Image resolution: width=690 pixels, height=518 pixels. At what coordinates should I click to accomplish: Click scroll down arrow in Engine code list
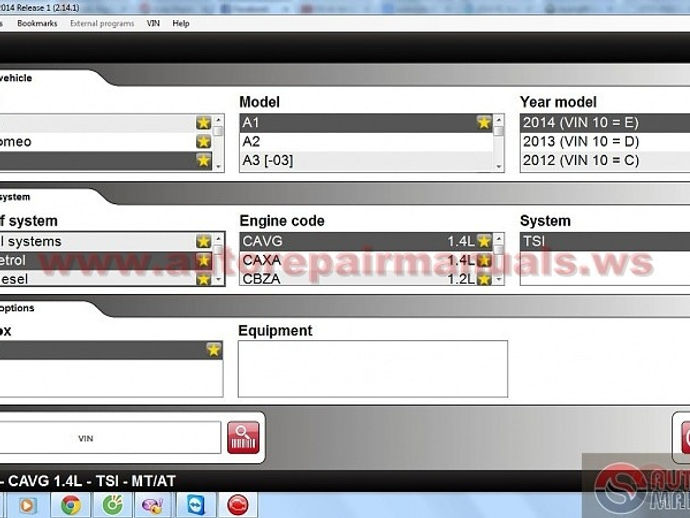[499, 279]
